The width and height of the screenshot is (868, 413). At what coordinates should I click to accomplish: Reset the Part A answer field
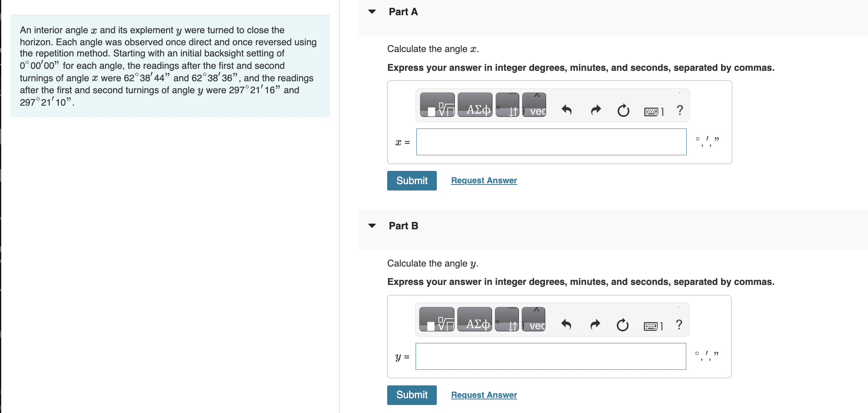623,110
